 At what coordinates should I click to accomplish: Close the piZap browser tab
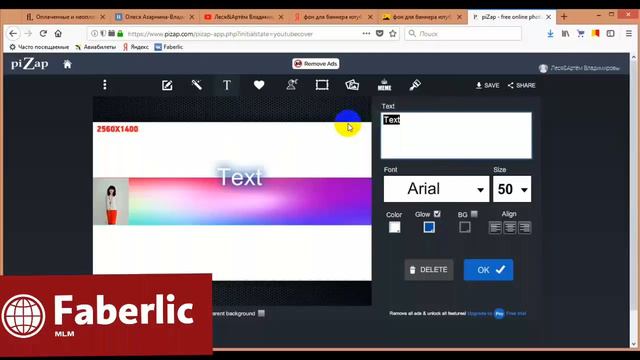[x=548, y=17]
